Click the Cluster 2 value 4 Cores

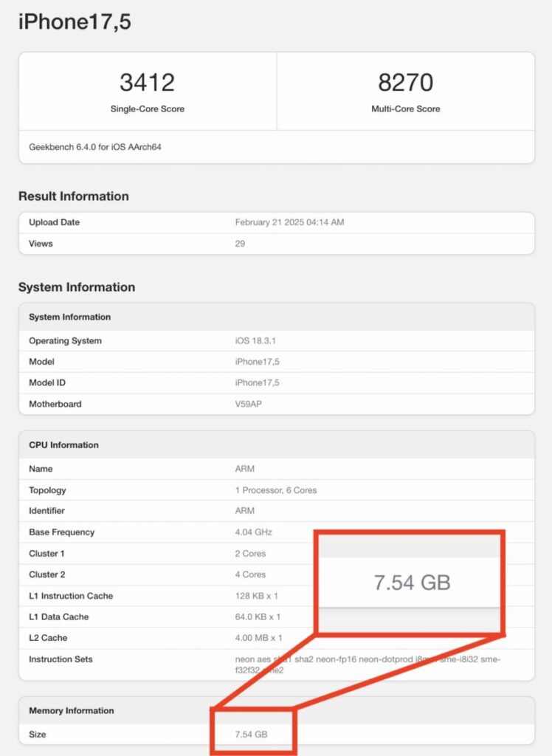click(250, 574)
